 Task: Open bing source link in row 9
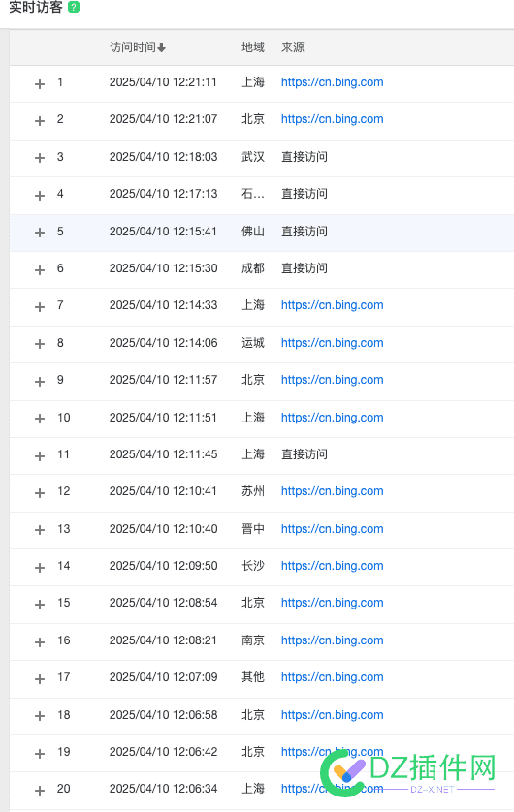tap(332, 380)
